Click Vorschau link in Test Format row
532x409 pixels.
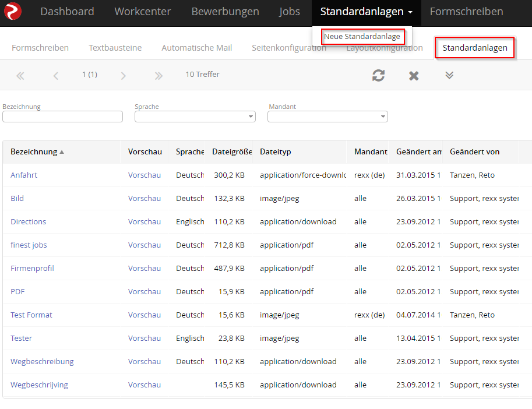144,315
